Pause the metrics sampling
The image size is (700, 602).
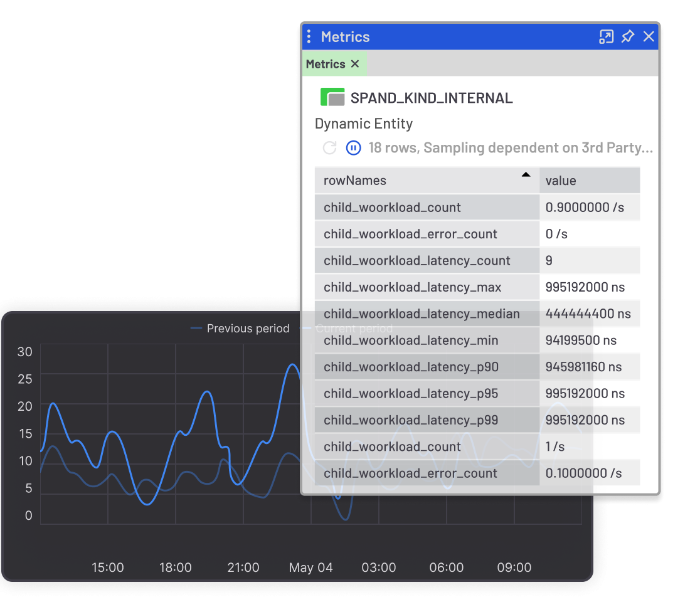(x=353, y=148)
